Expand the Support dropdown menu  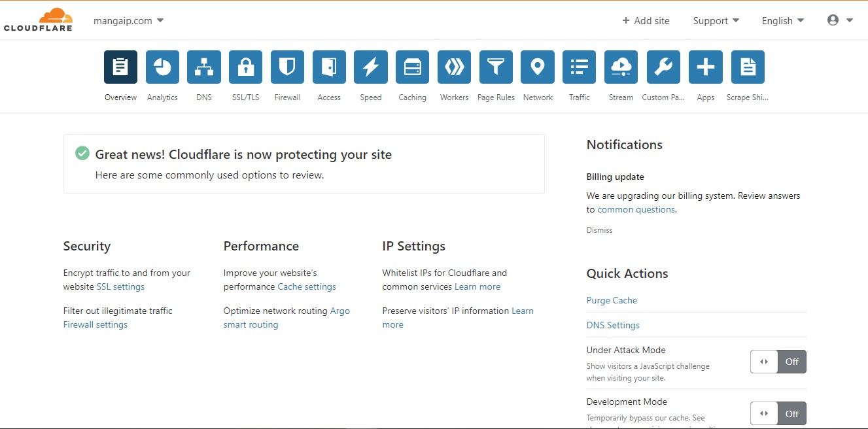point(716,20)
